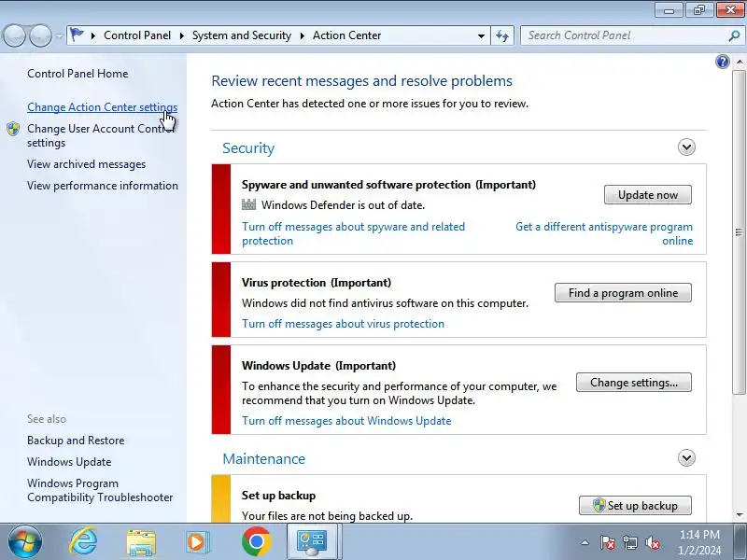Screen dimensions: 747x560
Task: Expand arrow after Control Panel breadcrumb
Action: (x=181, y=35)
